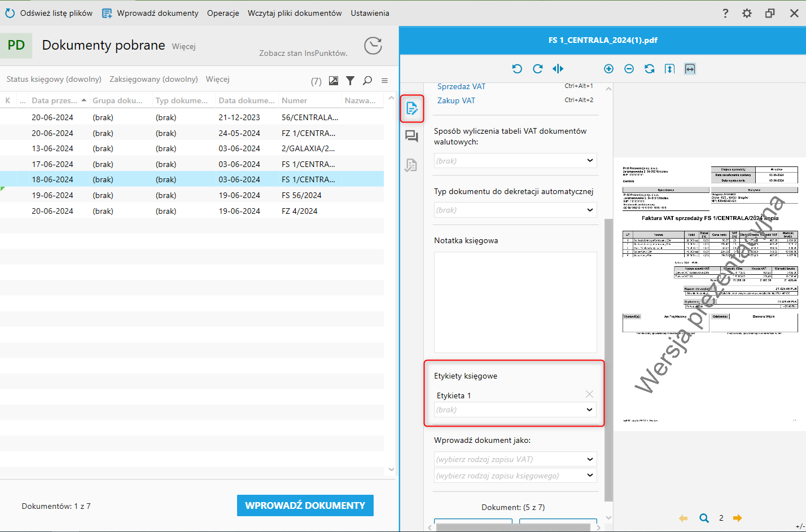Click the PDF invoice page preview

[x=710, y=294]
